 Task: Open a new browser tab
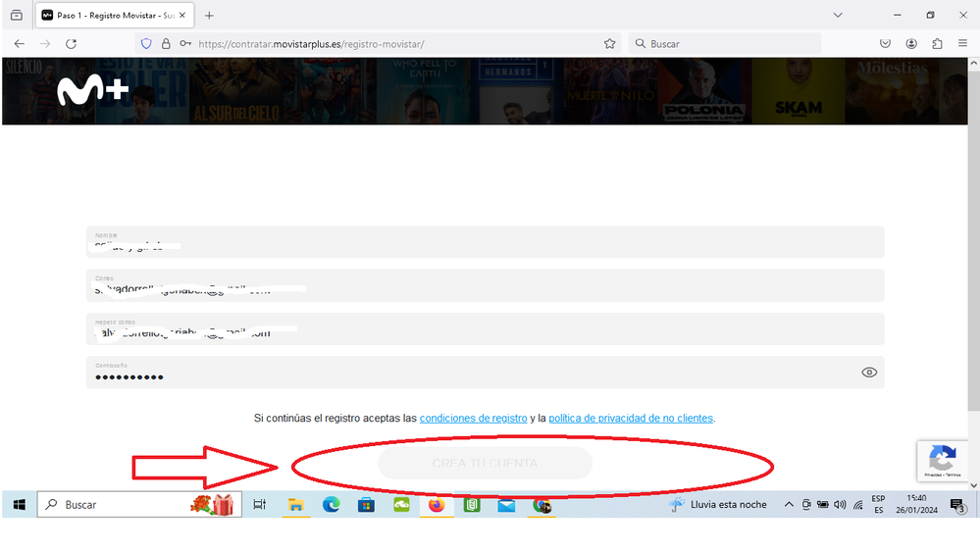pos(209,16)
